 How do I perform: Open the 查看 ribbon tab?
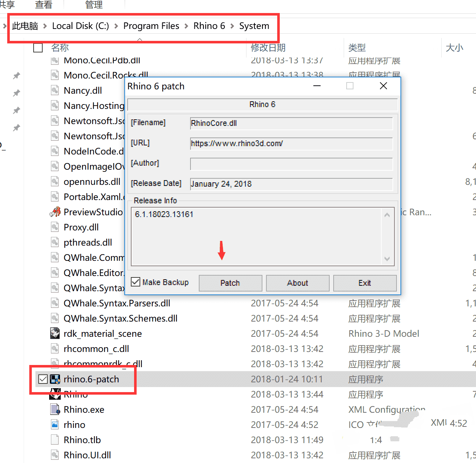[44, 5]
